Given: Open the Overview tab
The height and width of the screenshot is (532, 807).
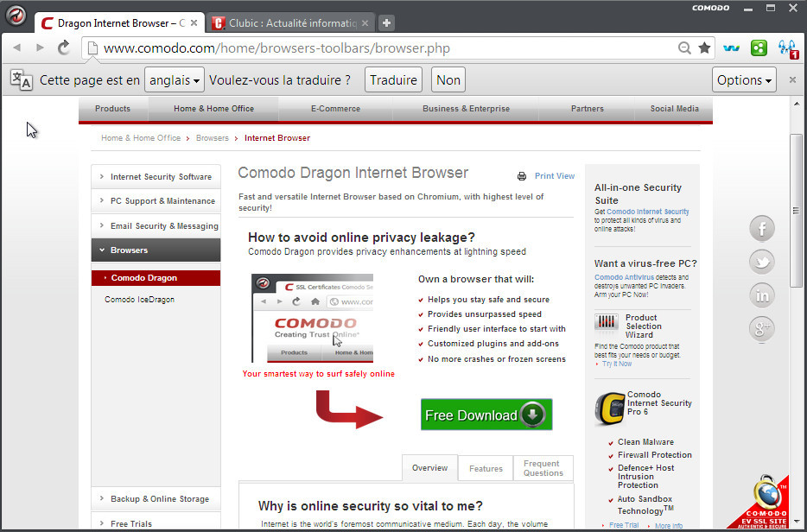Looking at the screenshot, I should click(x=429, y=468).
